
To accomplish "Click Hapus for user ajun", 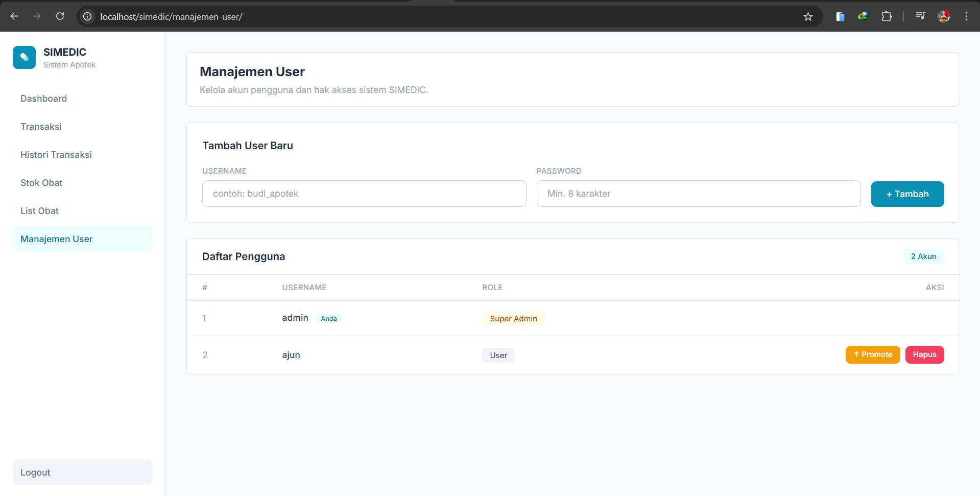I will tap(924, 355).
